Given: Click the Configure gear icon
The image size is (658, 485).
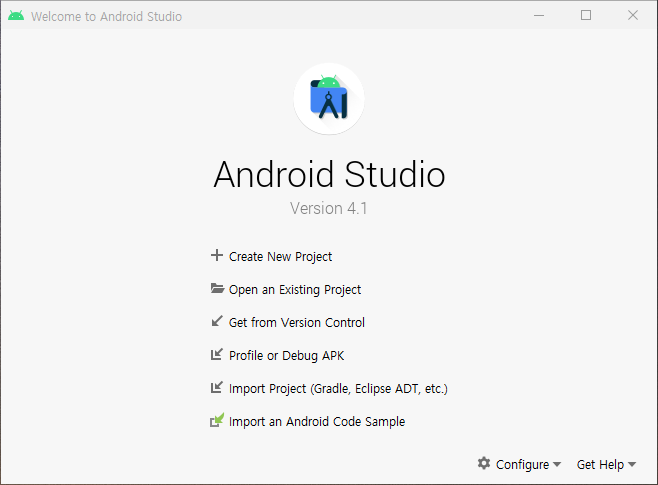Looking at the screenshot, I should 484,464.
